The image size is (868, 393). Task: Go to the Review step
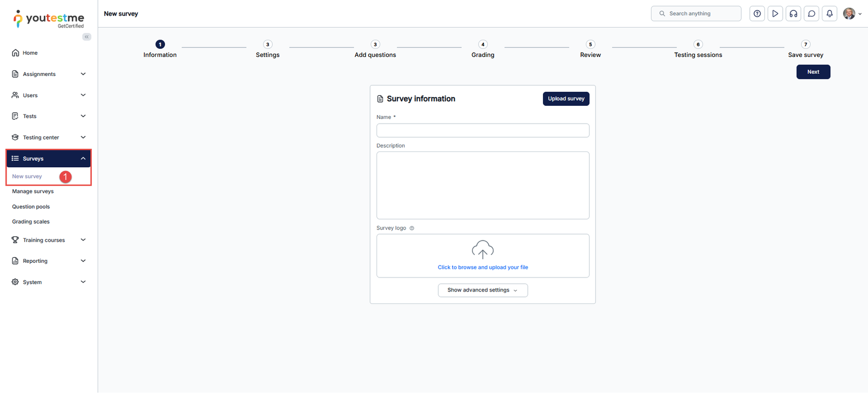590,49
